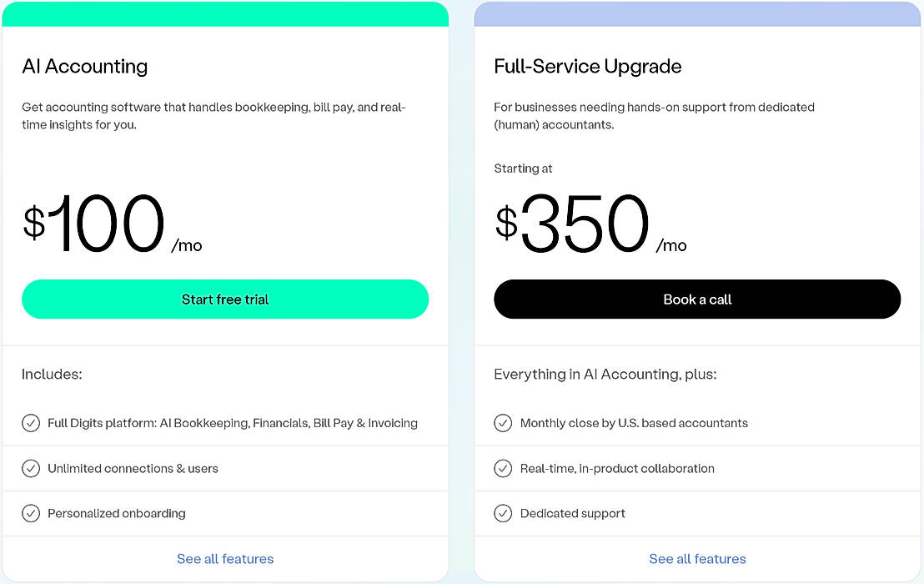This screenshot has height=584, width=924.
Task: Select the AI Accounting plan heading
Action: tap(85, 67)
